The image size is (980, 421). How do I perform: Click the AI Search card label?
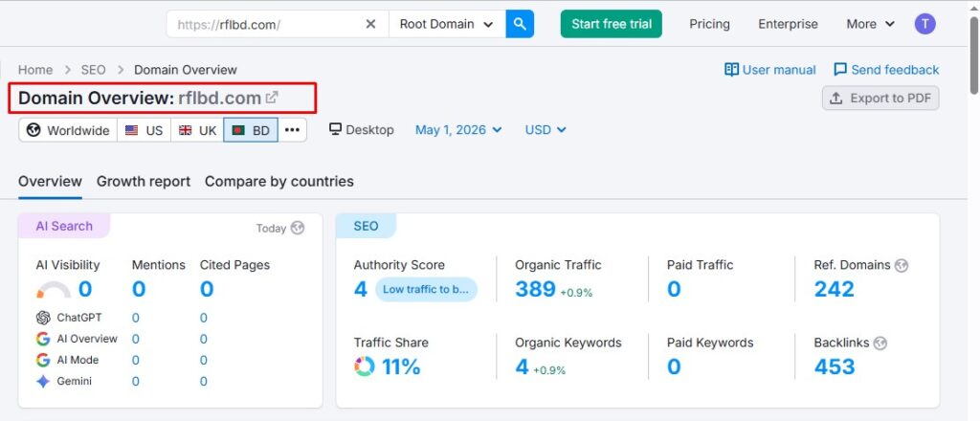coord(64,226)
